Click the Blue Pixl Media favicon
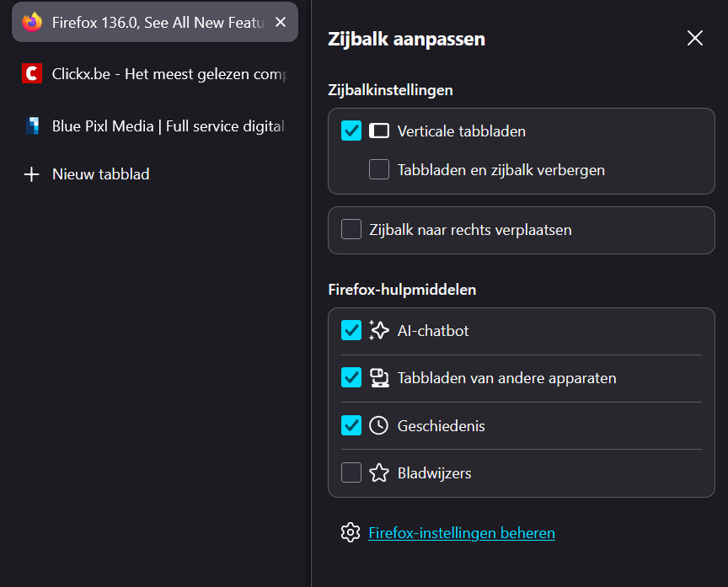Screen dimensions: 728x587 (x=31, y=126)
